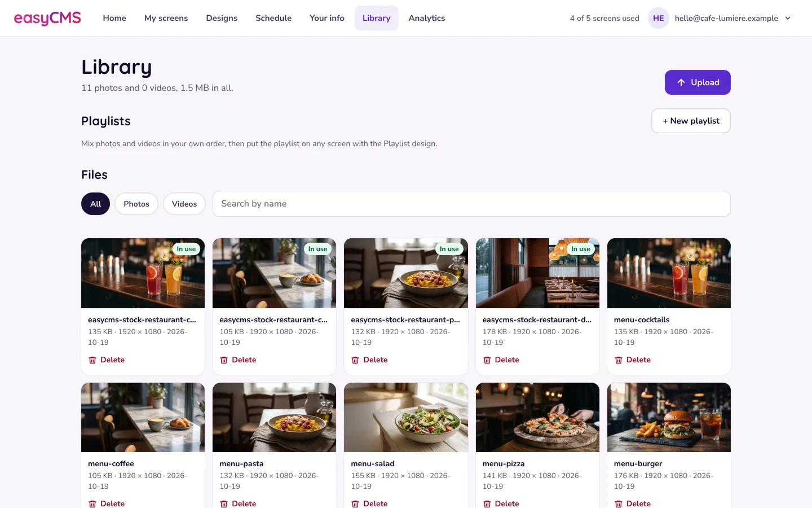Viewport: 812px width, 508px height.
Task: Click the menu-pizza file name
Action: click(504, 463)
